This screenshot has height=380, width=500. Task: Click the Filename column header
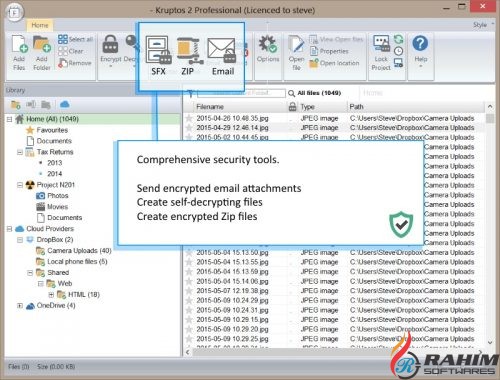pyautogui.click(x=240, y=107)
